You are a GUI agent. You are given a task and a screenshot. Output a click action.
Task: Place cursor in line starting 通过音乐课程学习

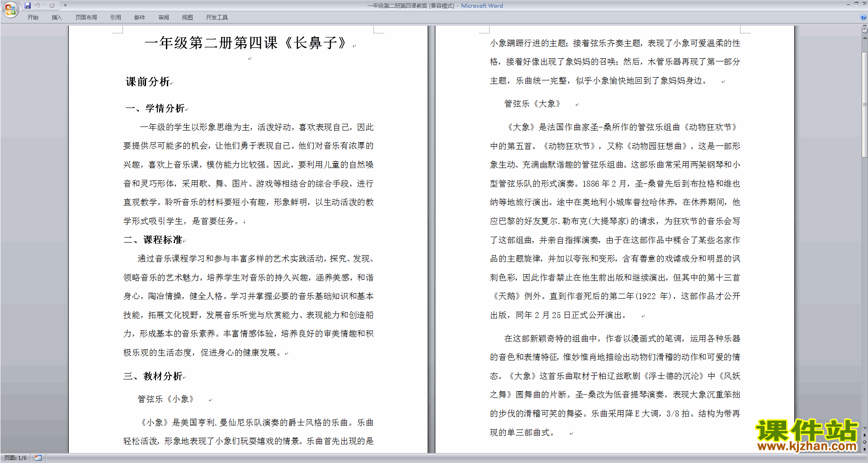[256, 259]
